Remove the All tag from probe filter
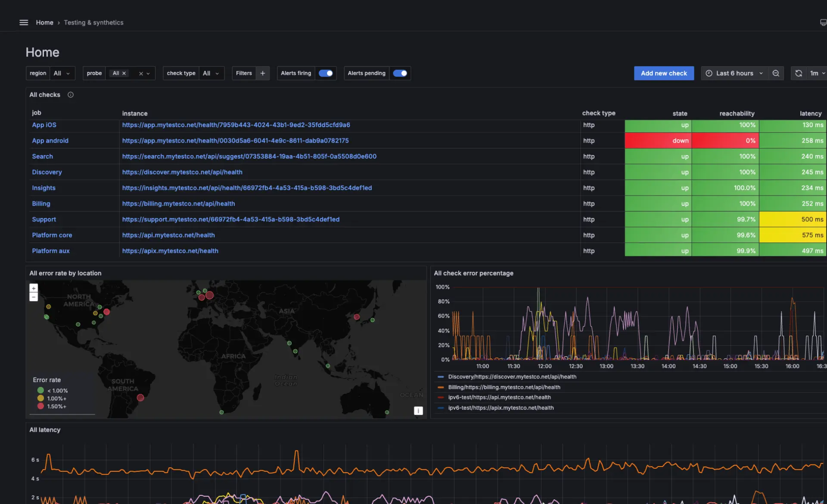 tap(124, 73)
